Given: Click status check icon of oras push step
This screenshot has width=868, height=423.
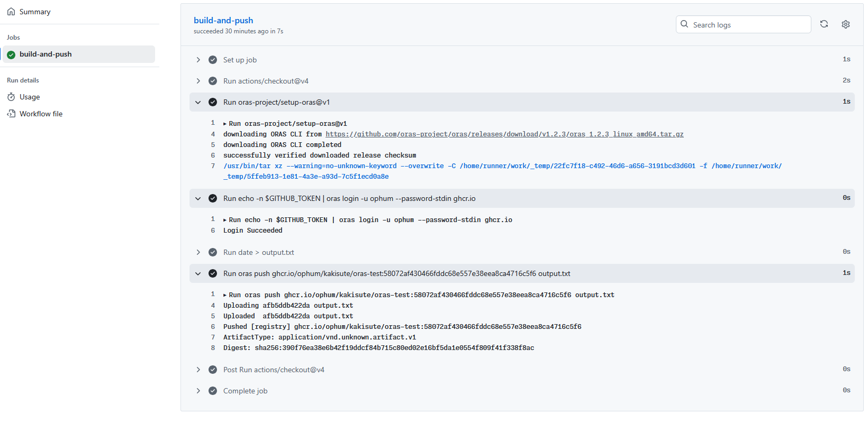Looking at the screenshot, I should [x=213, y=273].
